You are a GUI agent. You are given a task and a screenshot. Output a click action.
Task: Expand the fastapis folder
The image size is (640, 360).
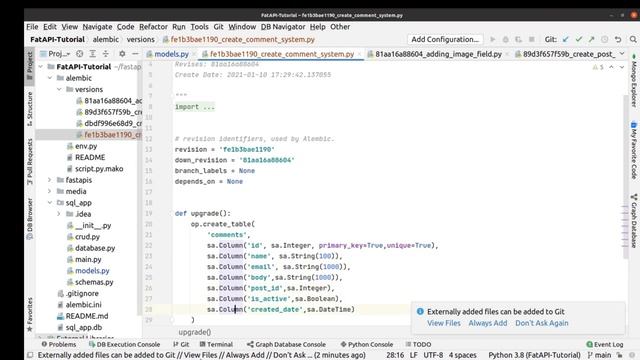pos(50,180)
